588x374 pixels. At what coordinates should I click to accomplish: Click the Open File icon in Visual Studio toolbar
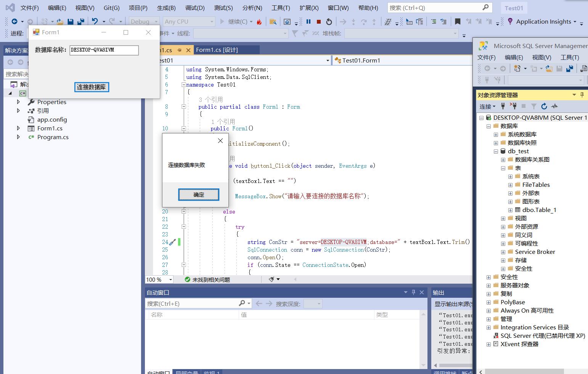[60, 22]
